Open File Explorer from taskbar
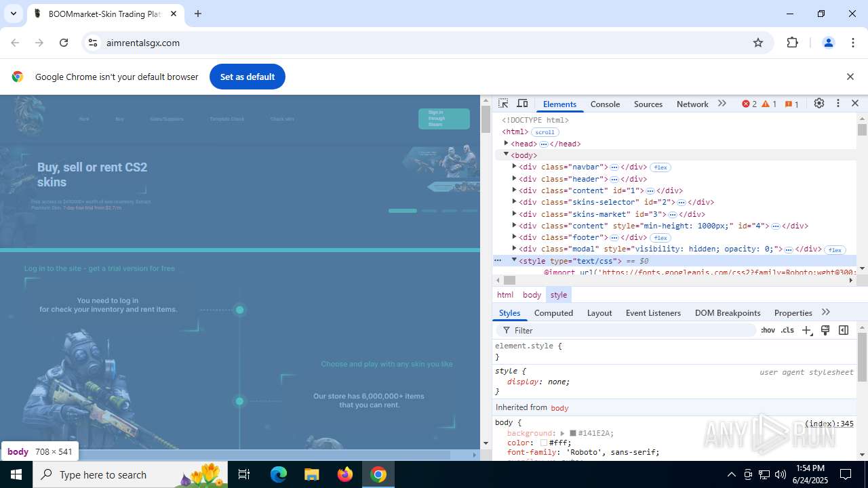This screenshot has height=488, width=868. click(311, 474)
